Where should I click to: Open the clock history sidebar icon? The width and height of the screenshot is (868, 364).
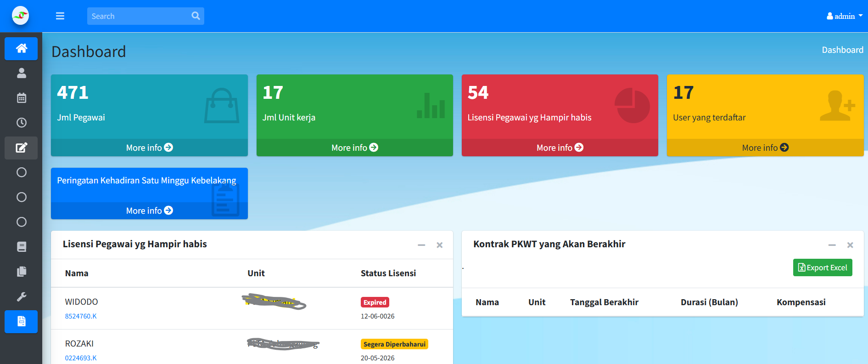point(21,123)
